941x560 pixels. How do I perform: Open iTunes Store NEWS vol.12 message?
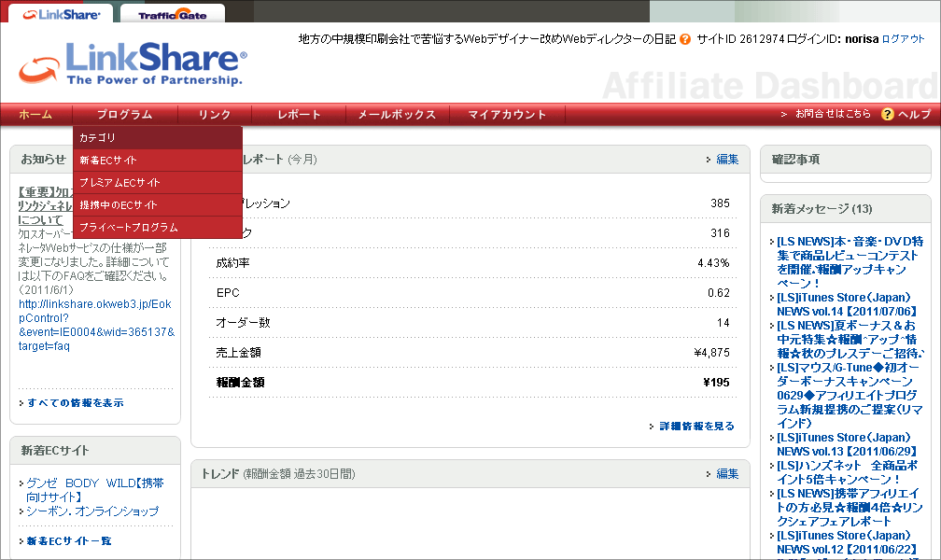click(x=847, y=542)
